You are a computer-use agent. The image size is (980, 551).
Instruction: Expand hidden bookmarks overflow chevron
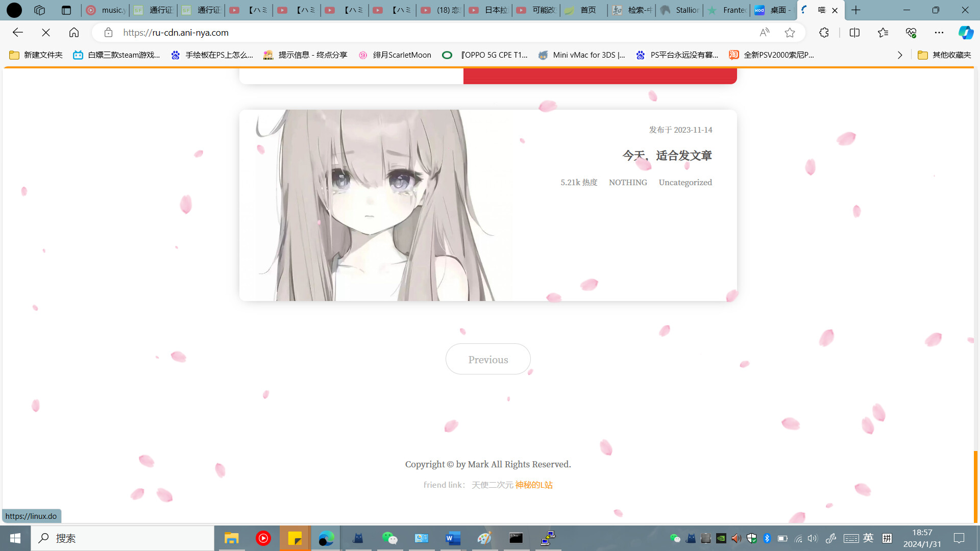coord(900,55)
